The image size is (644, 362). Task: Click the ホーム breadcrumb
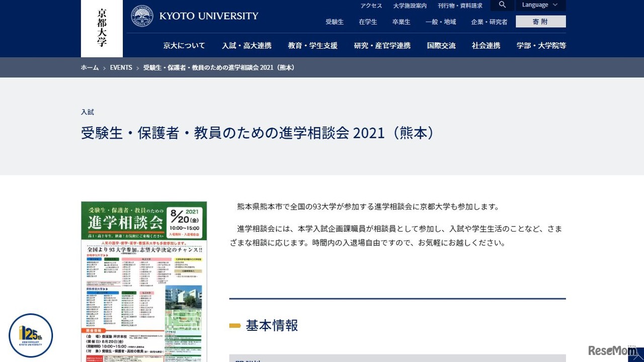pos(90,67)
